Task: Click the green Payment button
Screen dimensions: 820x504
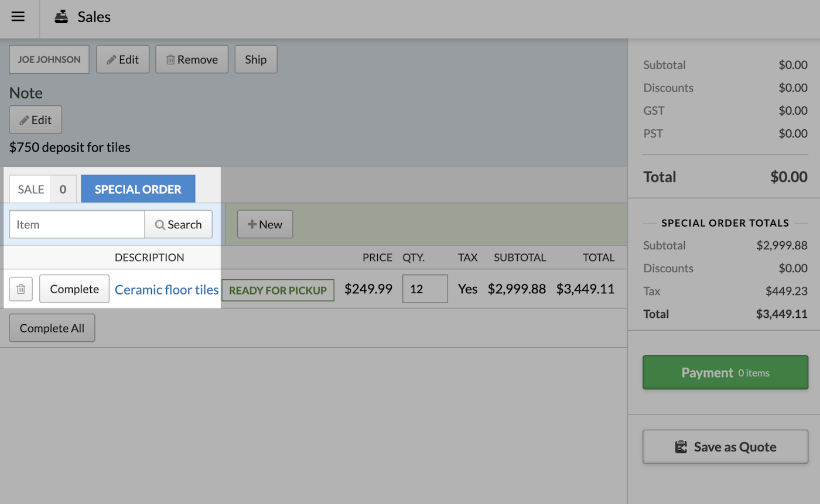Action: click(725, 372)
